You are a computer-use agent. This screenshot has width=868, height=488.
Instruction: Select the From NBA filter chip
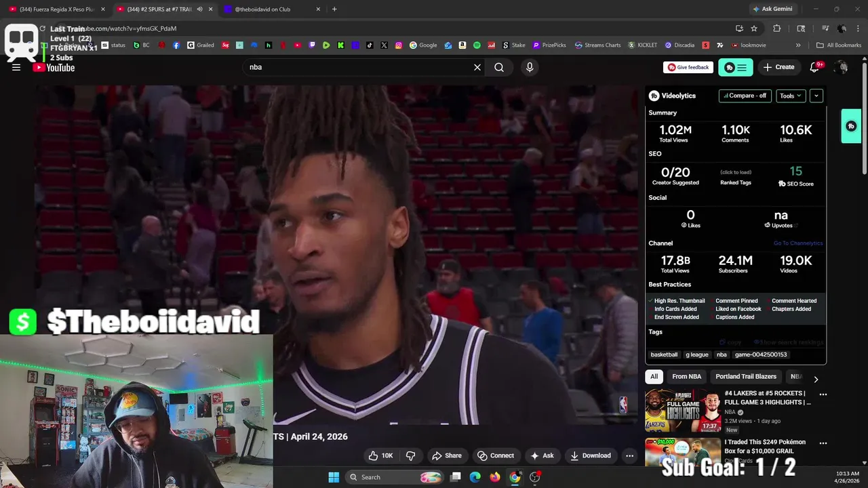[x=686, y=377]
